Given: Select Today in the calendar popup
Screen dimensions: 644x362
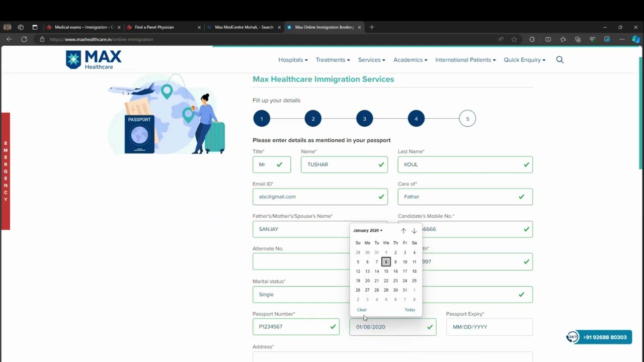Looking at the screenshot, I should click(410, 310).
